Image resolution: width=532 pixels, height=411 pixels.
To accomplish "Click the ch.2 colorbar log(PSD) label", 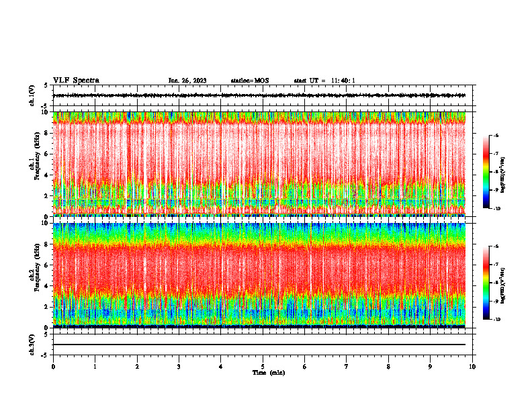I will click(503, 285).
